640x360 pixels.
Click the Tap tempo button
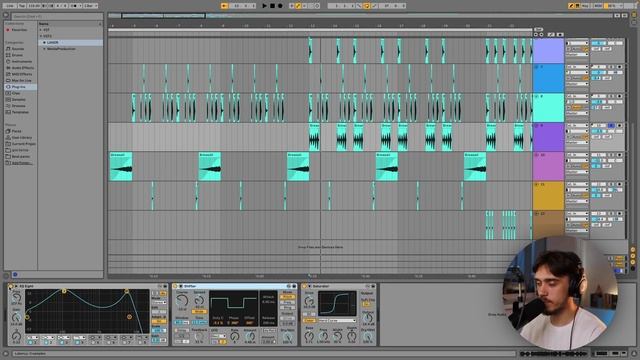click(22, 6)
